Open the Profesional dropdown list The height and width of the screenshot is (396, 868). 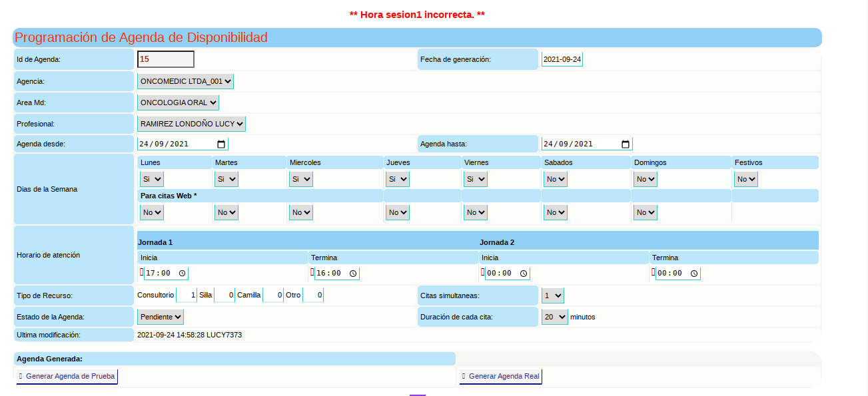[191, 124]
